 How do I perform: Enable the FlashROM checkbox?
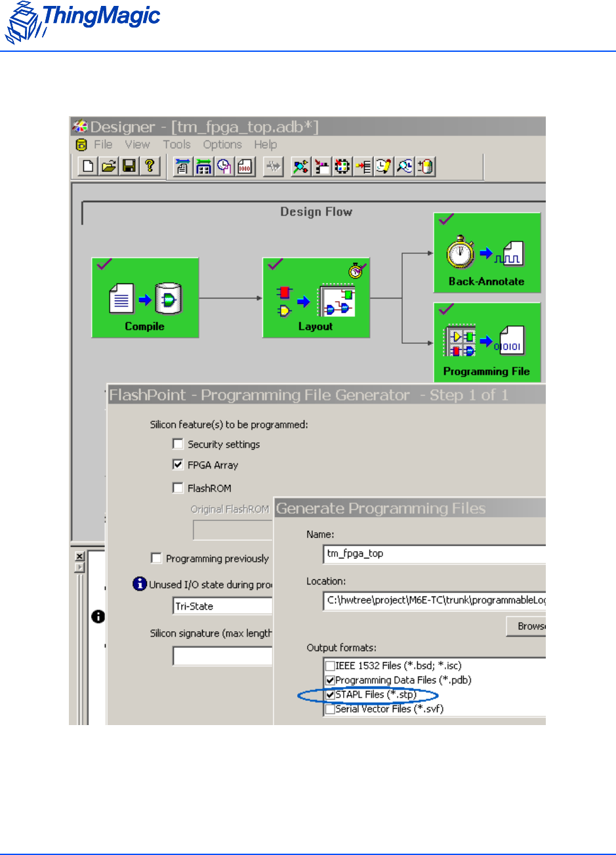[x=178, y=488]
